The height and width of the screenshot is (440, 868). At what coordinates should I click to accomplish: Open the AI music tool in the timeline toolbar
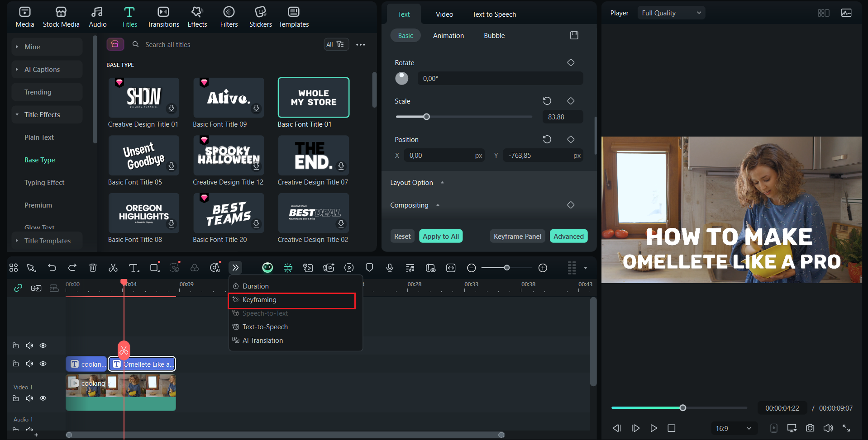pyautogui.click(x=410, y=267)
